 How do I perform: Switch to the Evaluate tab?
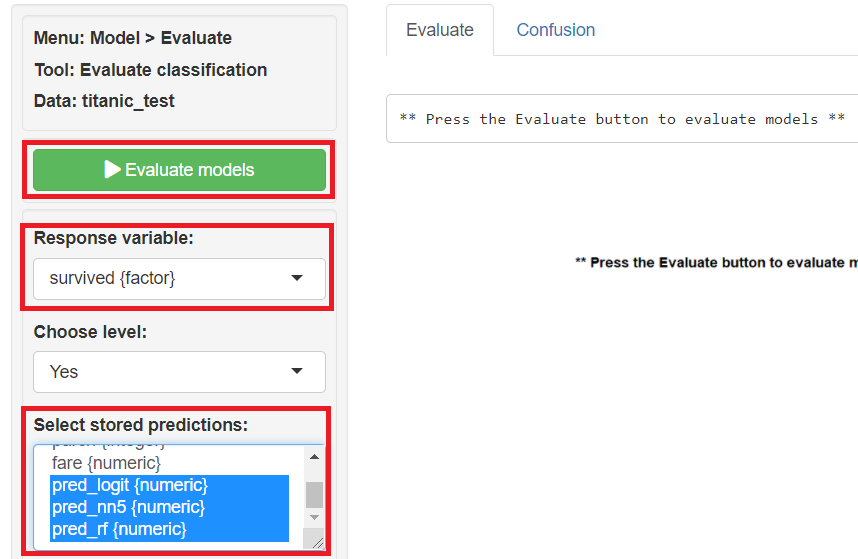point(439,30)
